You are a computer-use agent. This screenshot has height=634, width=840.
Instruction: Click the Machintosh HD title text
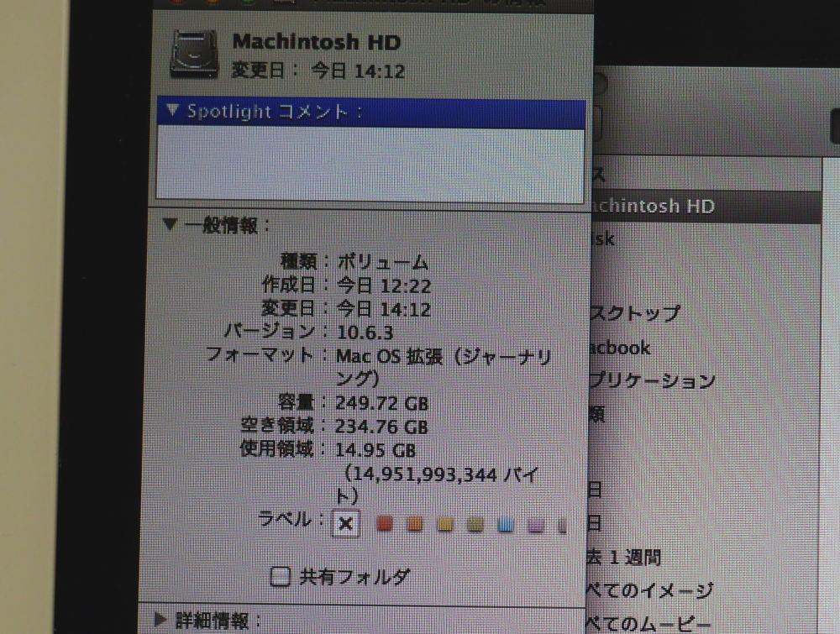(x=316, y=42)
